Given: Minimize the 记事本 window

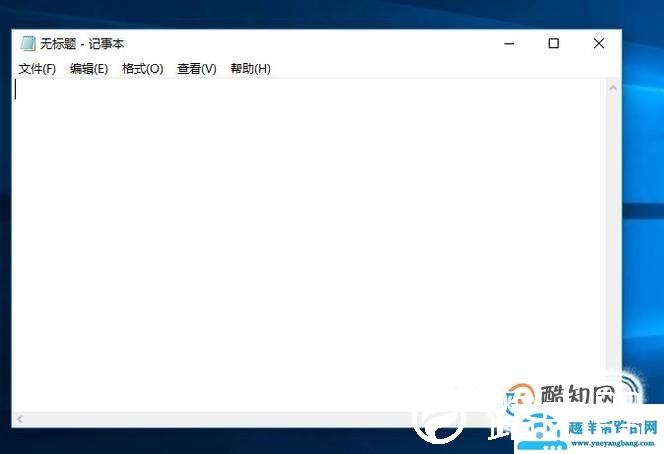Looking at the screenshot, I should 509,43.
